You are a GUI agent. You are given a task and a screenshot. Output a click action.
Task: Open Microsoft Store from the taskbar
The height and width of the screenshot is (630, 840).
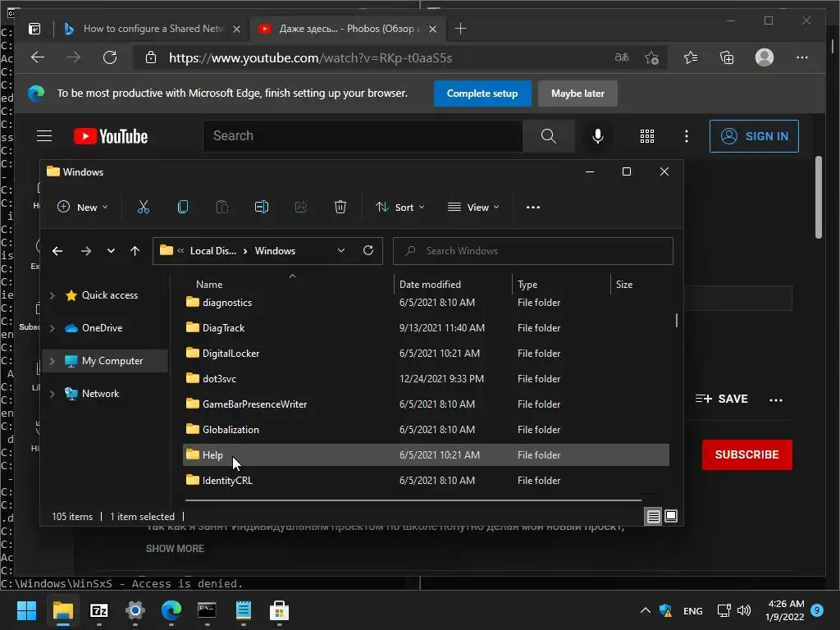279,610
